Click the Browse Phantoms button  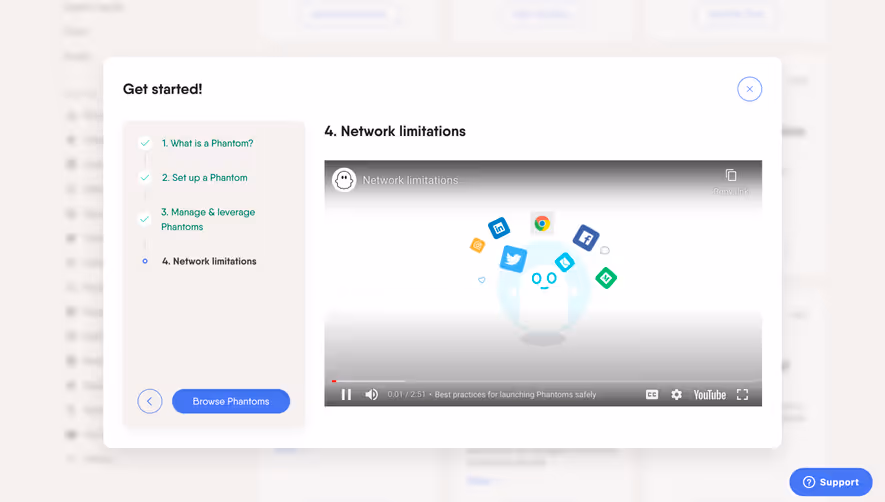pyautogui.click(x=231, y=401)
